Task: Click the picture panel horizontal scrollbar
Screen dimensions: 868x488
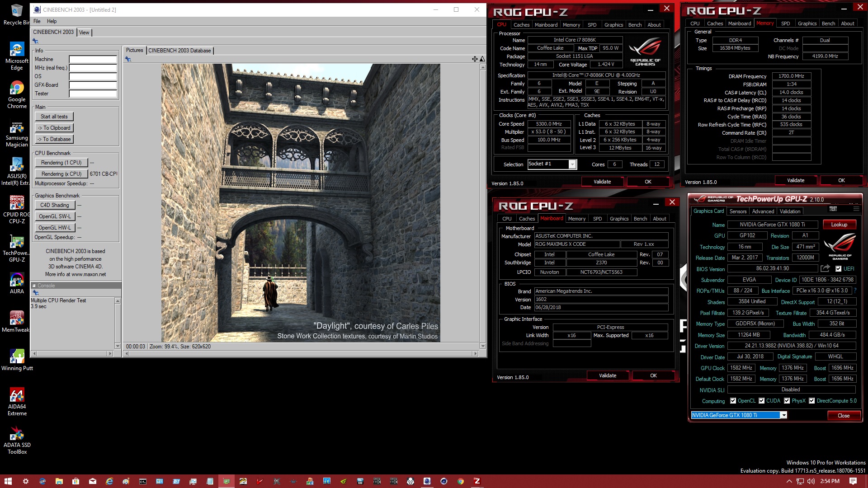Action: [301, 354]
